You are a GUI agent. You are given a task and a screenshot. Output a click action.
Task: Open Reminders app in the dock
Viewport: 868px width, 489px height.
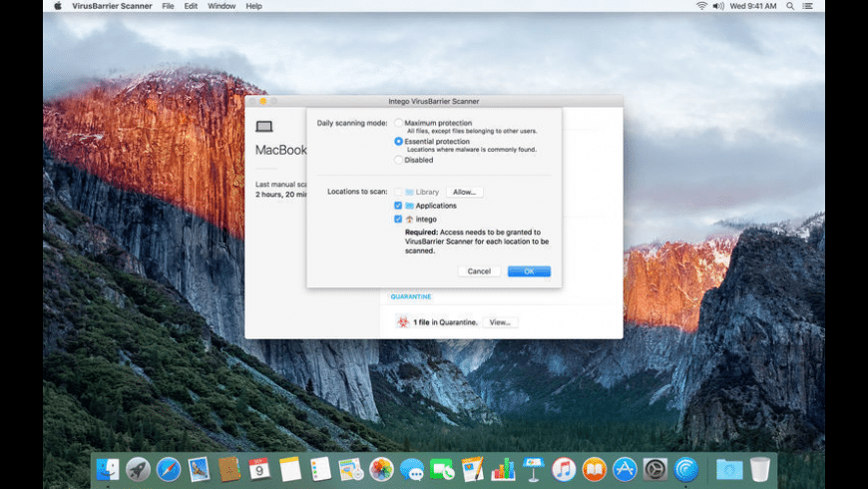pos(320,470)
